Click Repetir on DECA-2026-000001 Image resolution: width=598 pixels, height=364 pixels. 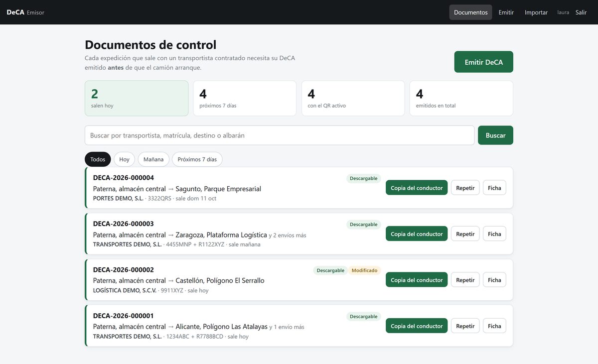tap(465, 326)
